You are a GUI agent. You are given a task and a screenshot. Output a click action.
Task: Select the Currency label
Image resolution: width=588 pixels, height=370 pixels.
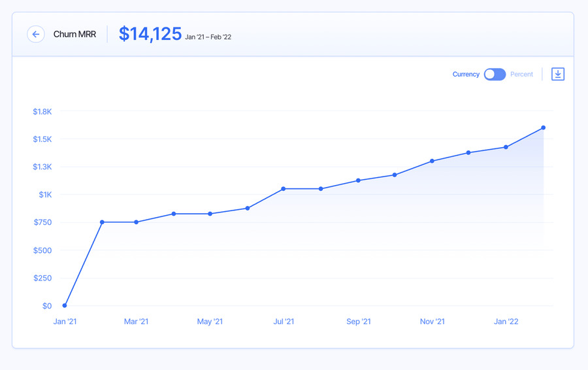coord(466,75)
